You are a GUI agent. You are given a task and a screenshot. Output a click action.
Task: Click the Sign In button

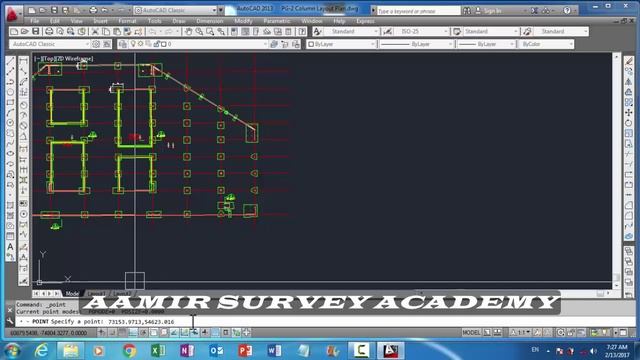click(x=488, y=11)
